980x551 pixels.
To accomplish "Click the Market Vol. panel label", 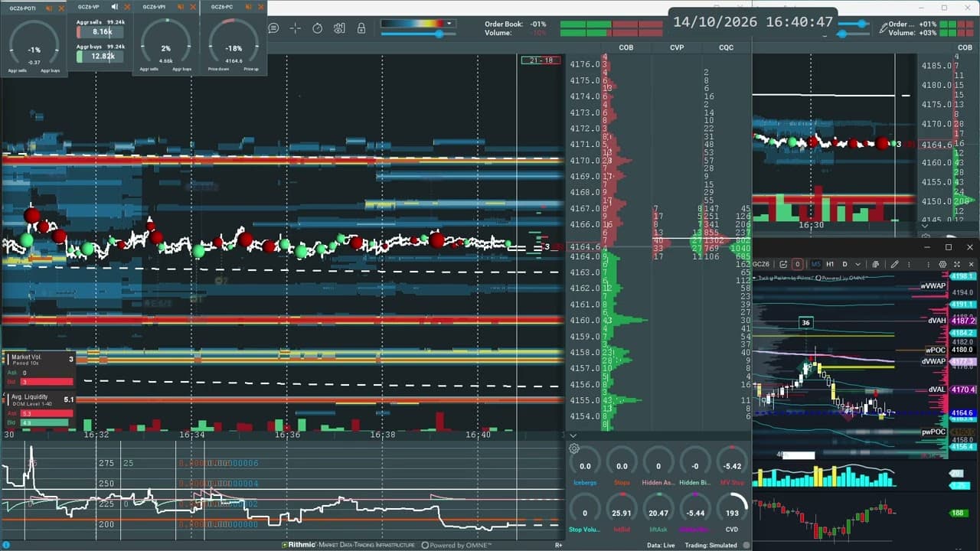I will (26, 357).
